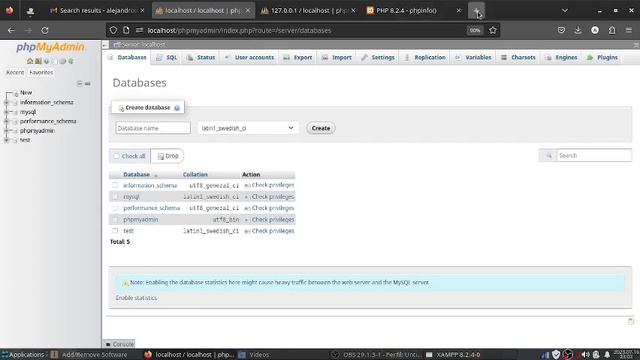Click zoom level 90% indicator in address bar
Image resolution: width=640 pixels, height=360 pixels.
click(474, 30)
